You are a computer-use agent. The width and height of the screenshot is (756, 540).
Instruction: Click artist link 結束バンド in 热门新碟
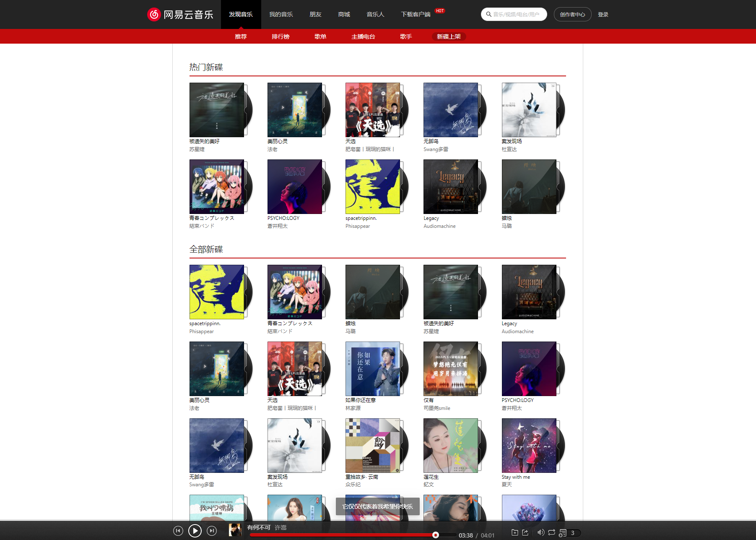pos(202,226)
